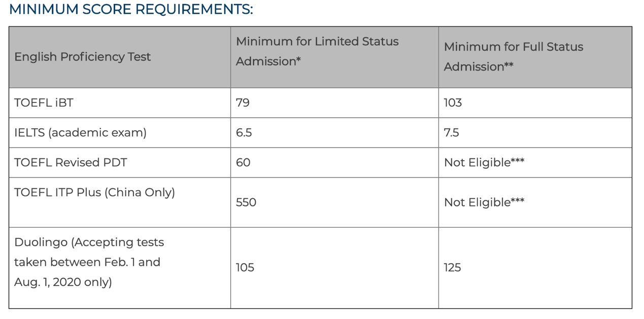The width and height of the screenshot is (644, 319).
Task: Click the IELTS full status score 7.5
Action: pos(451,132)
